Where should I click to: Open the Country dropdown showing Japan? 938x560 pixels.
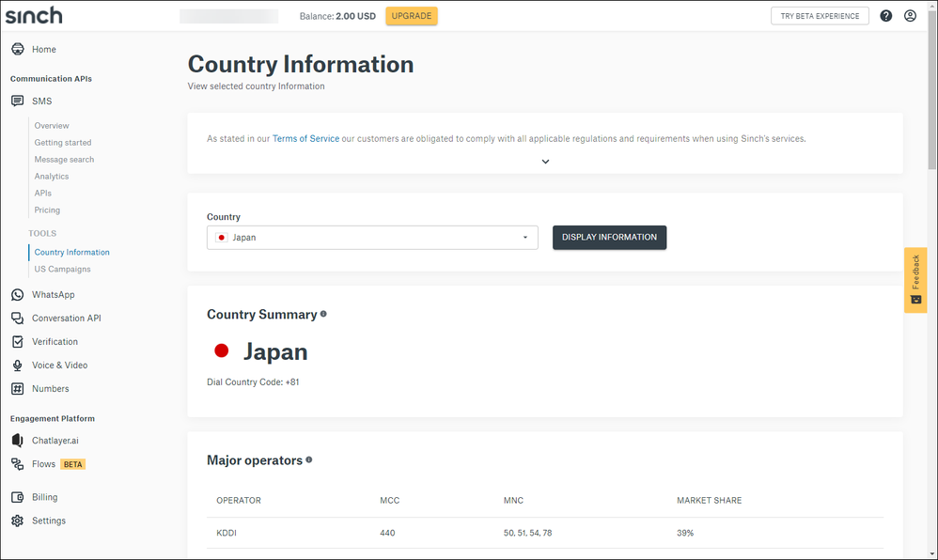tap(372, 238)
